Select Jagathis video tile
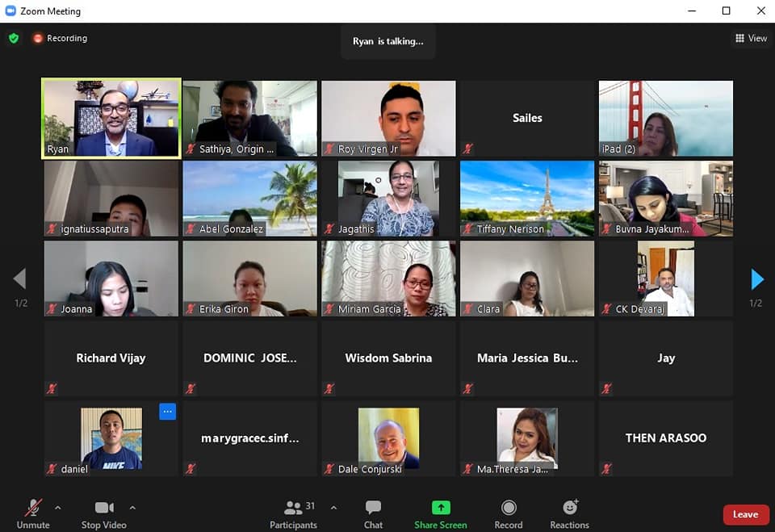 388,199
